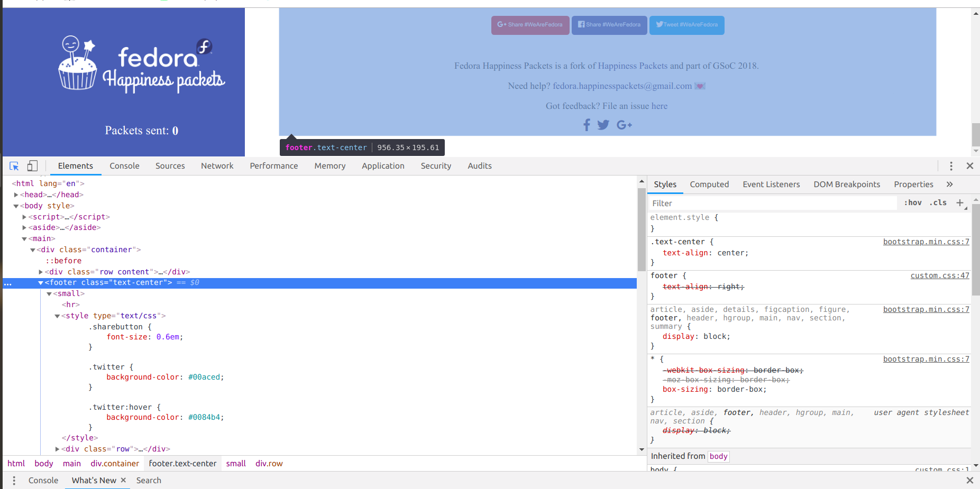Viewport: 980px width, 489px height.
Task: Select div.container in the breadcrumb bar
Action: click(115, 464)
